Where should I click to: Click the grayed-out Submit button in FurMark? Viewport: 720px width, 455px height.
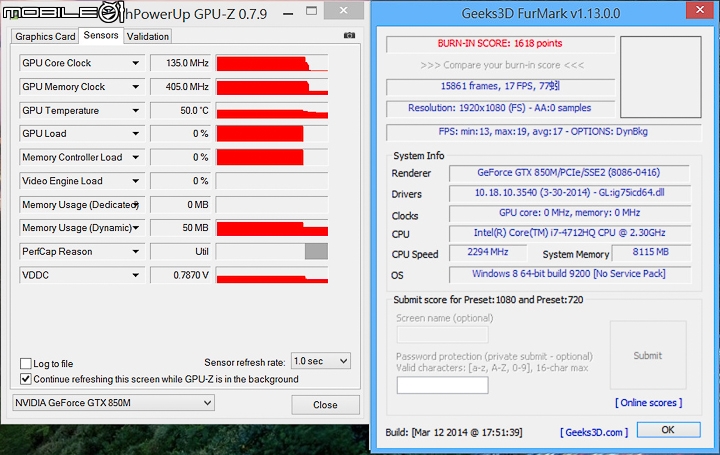(648, 355)
